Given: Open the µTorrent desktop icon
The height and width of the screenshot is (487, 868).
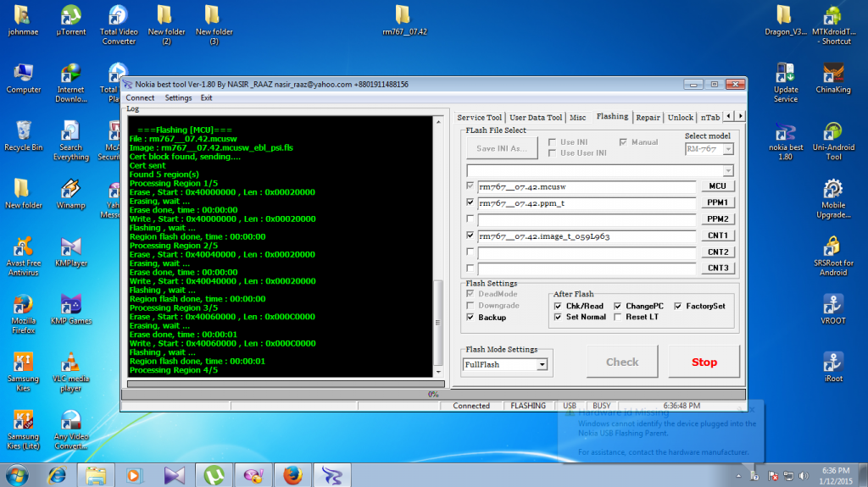Looking at the screenshot, I should pyautogui.click(x=71, y=16).
